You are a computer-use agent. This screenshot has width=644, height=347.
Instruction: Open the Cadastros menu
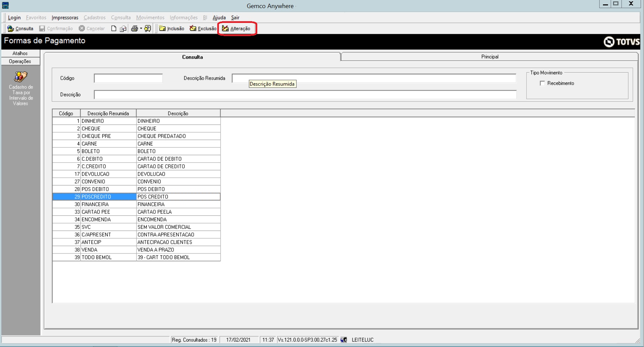94,18
